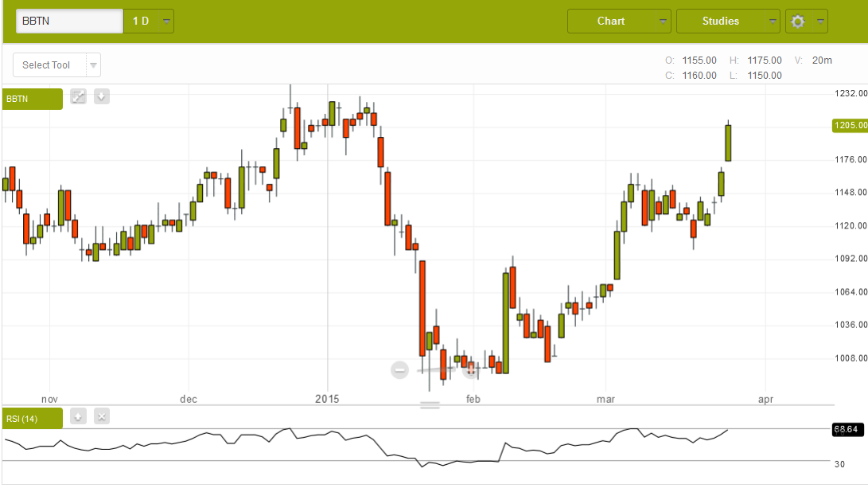Zoom out the chart with minus button

tap(400, 369)
